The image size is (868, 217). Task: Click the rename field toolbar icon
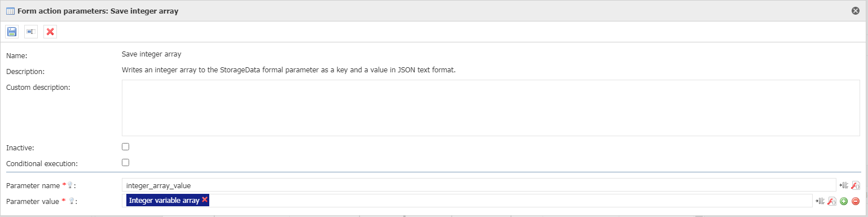pos(31,32)
